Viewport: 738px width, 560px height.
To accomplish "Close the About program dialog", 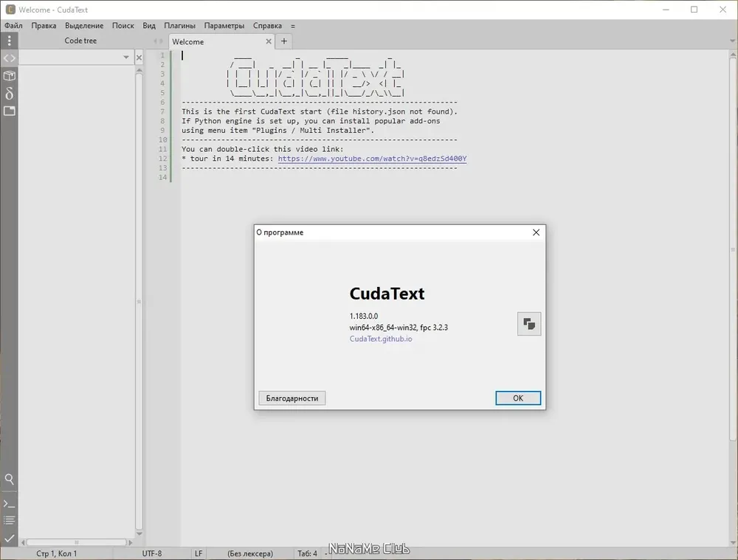I will pos(536,232).
